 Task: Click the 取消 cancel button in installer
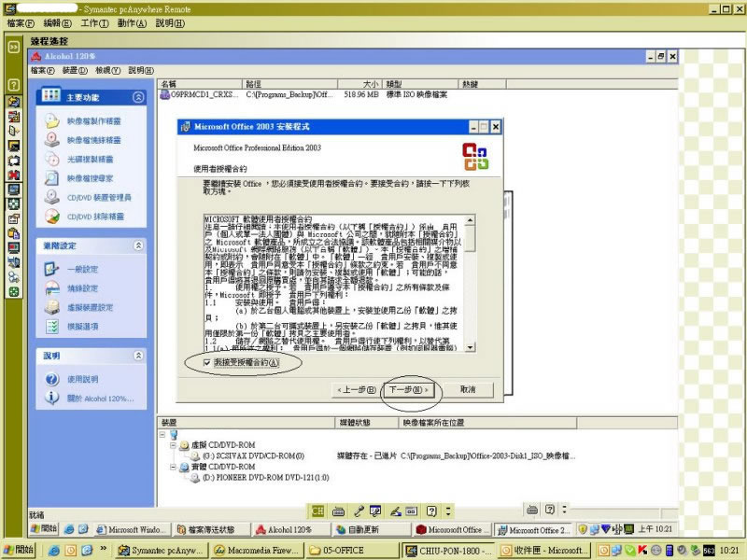pos(469,389)
